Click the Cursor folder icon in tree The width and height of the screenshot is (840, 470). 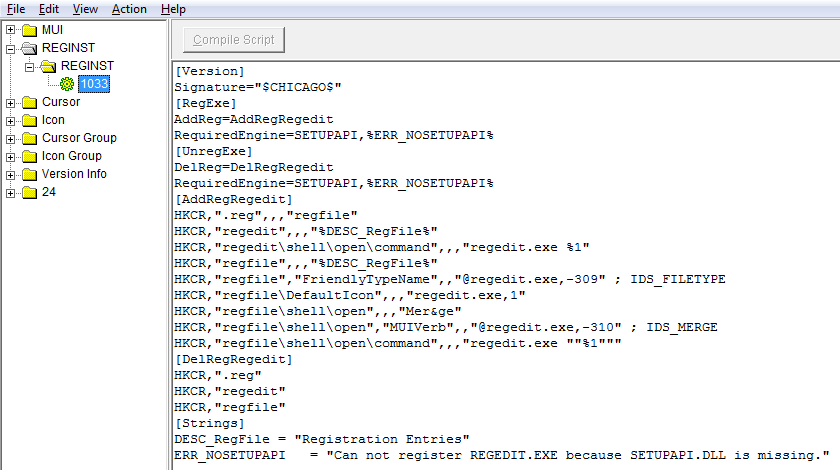(29, 102)
